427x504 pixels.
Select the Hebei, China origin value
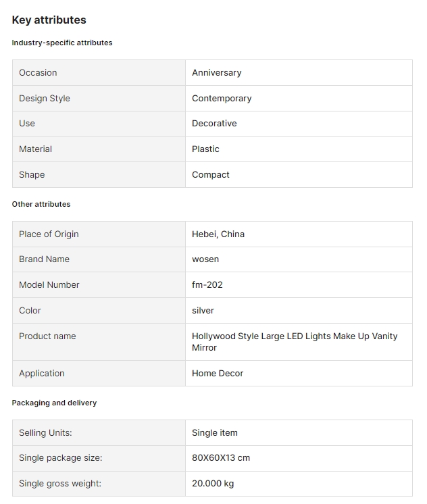218,234
